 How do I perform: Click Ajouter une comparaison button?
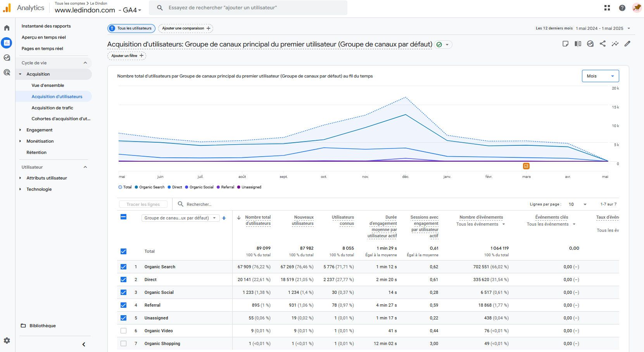pyautogui.click(x=186, y=28)
